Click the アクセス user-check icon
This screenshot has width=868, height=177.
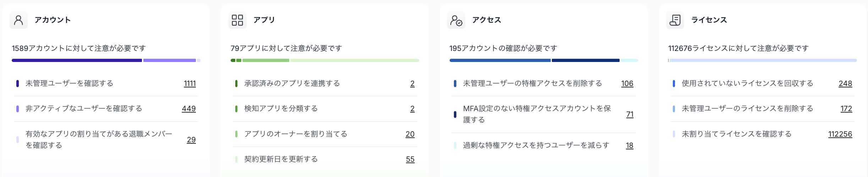pyautogui.click(x=456, y=20)
